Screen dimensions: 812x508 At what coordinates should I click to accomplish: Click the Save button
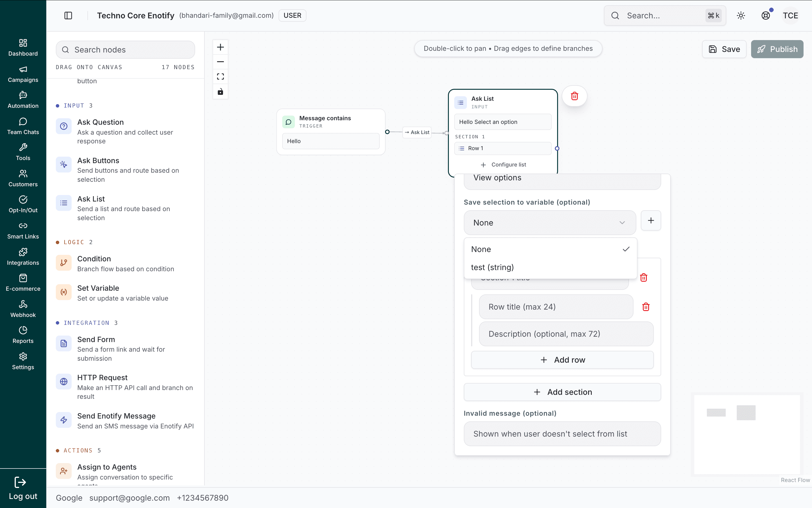[x=724, y=49]
